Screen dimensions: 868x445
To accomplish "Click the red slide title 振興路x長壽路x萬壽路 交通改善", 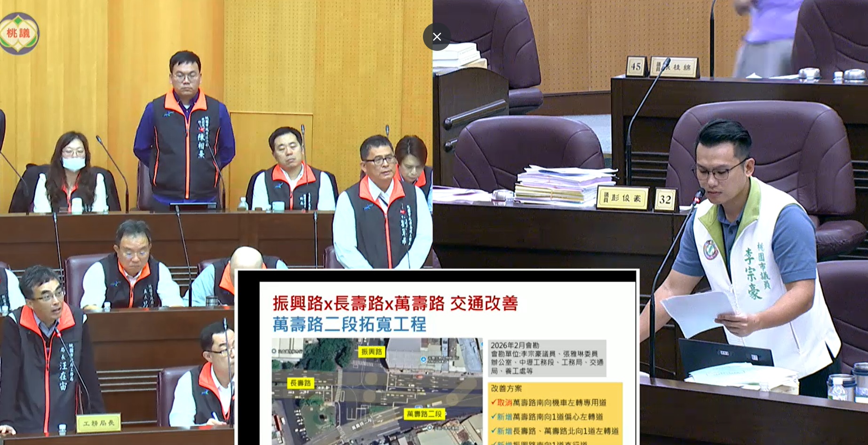I will (x=395, y=304).
